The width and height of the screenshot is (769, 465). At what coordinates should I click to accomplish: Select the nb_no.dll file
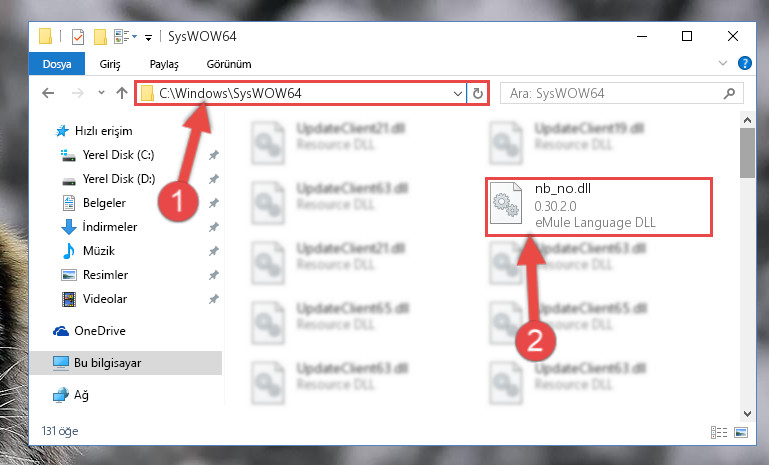point(598,207)
